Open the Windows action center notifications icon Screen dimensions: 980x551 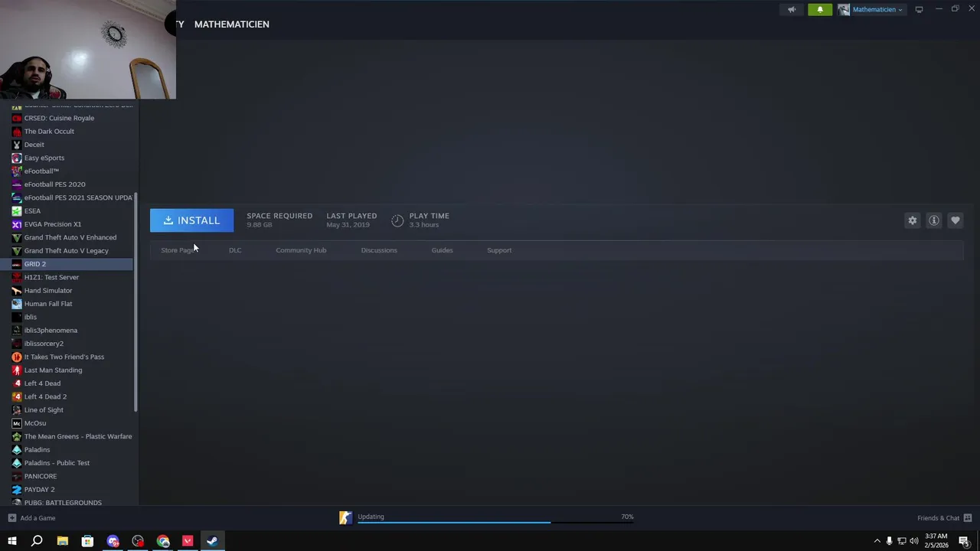click(964, 541)
